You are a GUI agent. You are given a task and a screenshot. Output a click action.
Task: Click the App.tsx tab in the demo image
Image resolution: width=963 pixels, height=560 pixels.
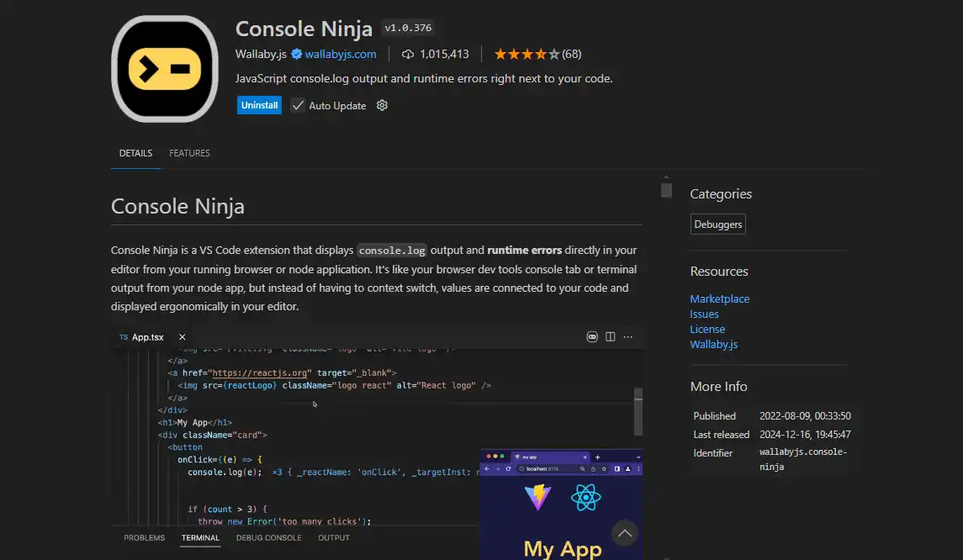point(148,337)
